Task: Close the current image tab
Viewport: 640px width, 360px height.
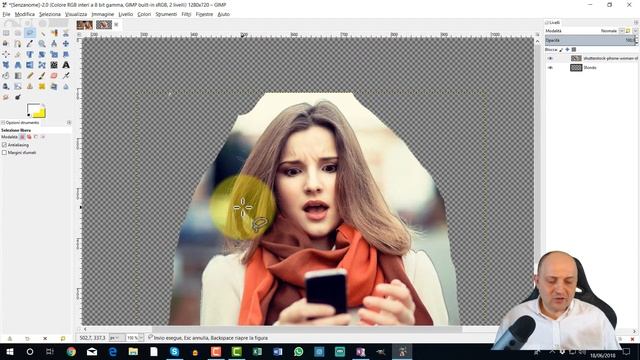Action: pyautogui.click(x=116, y=25)
